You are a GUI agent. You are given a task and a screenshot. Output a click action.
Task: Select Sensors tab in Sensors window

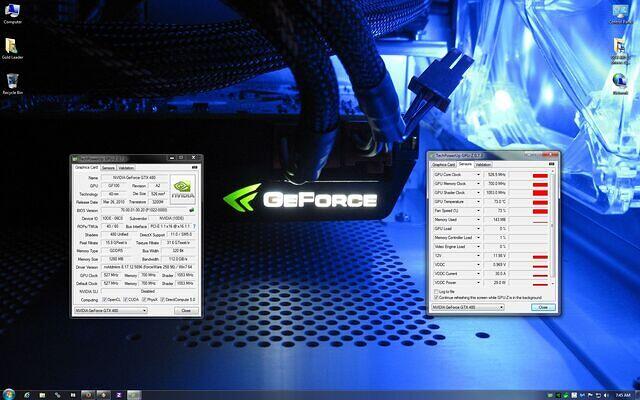pyautogui.click(x=465, y=164)
